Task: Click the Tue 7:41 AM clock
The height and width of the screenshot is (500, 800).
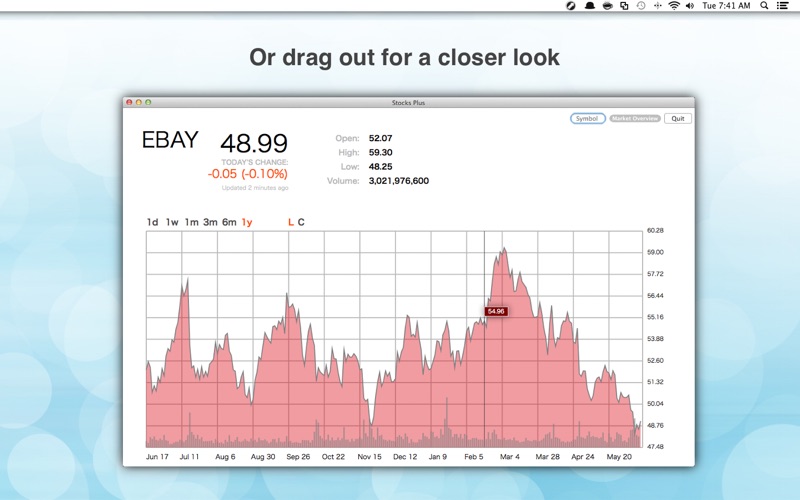Action: point(726,6)
